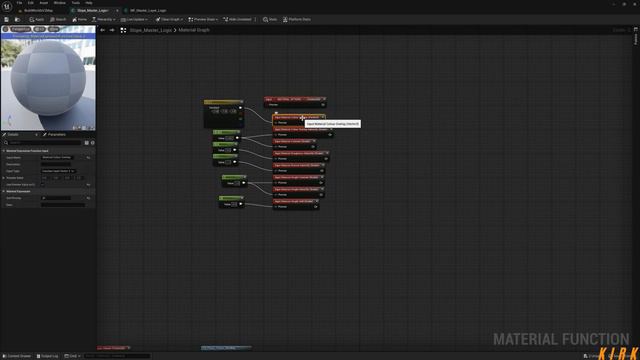This screenshot has height=360, width=640.
Task: Click the Stats toolbar button
Action: (x=270, y=20)
